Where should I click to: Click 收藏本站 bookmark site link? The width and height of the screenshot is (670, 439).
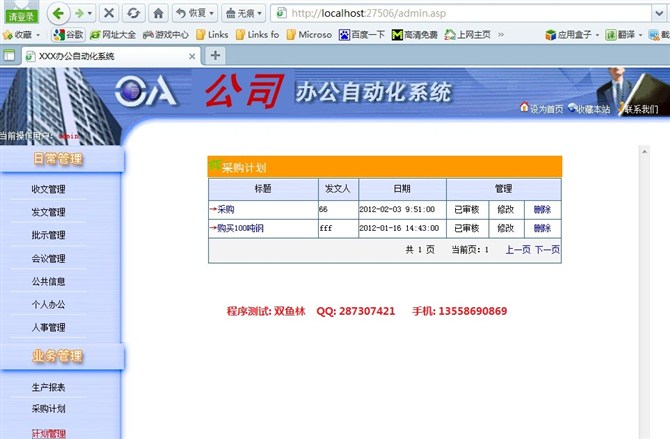click(x=589, y=109)
